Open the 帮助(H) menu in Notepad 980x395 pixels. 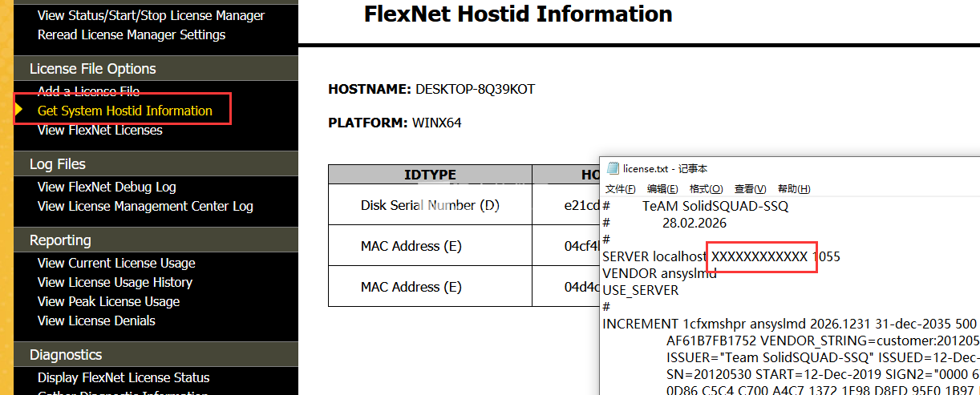tap(793, 189)
